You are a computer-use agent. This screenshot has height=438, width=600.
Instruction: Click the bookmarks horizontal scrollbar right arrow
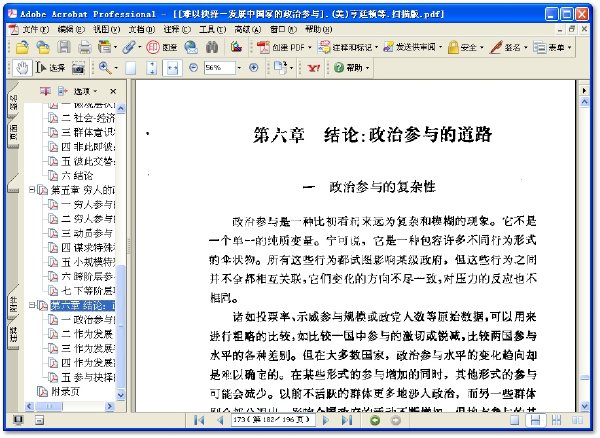tap(110, 406)
